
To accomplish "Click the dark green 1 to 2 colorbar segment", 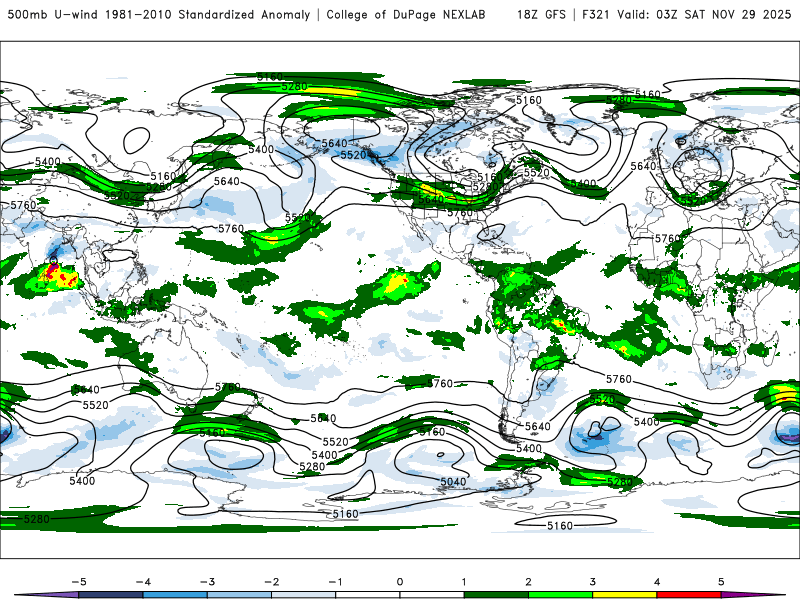I will tap(496, 595).
